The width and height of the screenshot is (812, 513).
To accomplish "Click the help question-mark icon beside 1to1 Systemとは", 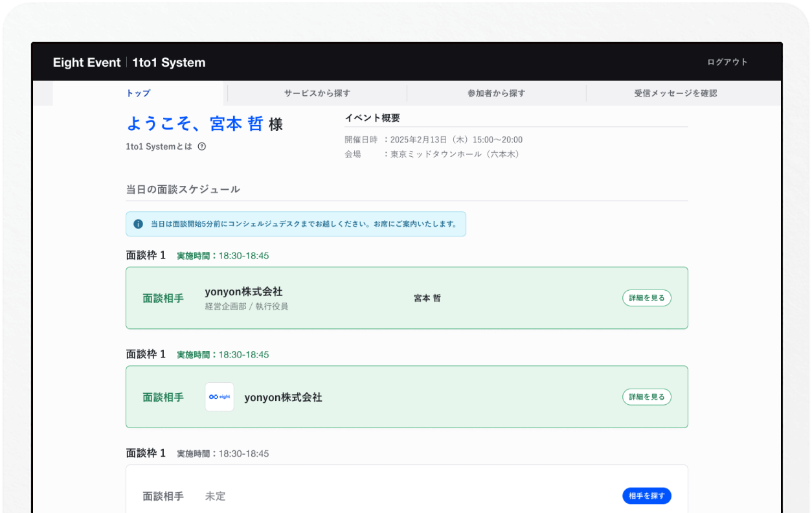I will 201,146.
